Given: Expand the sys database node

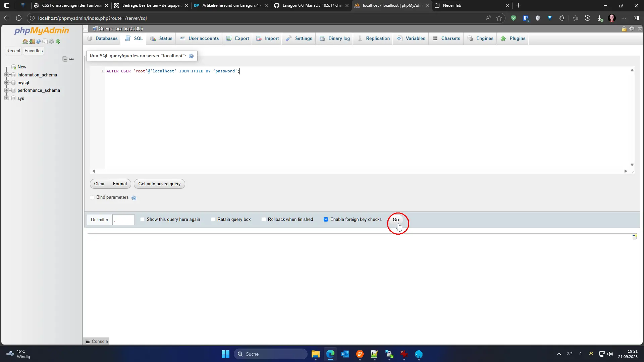Looking at the screenshot, I should pos(7,98).
